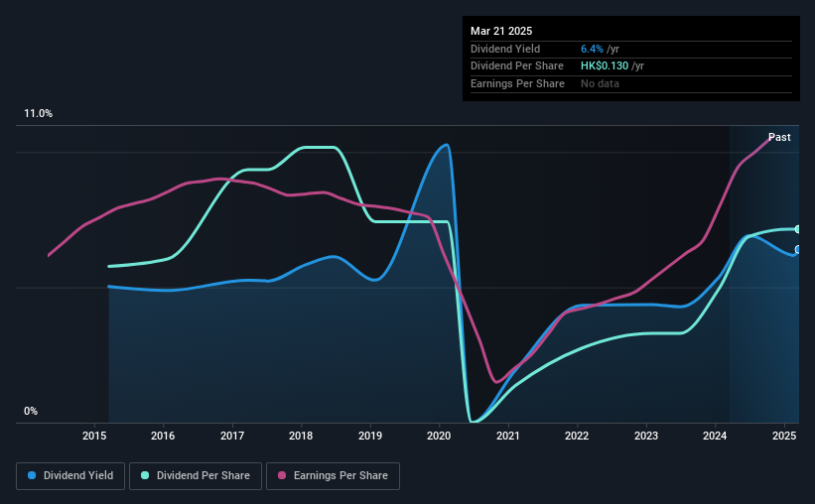The width and height of the screenshot is (815, 504).
Task: Select the 2025 x-axis label
Action: pyautogui.click(x=784, y=436)
